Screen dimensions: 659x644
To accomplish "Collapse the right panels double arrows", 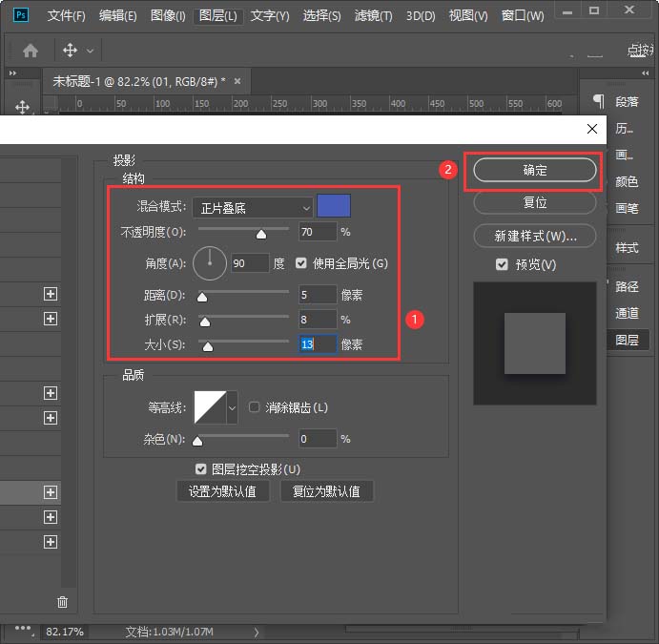I will coord(645,73).
